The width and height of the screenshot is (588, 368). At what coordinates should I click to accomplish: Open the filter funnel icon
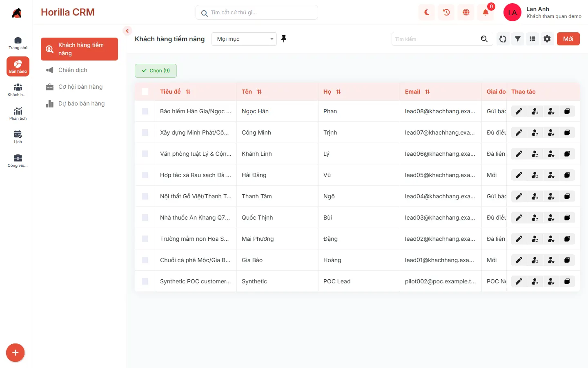click(518, 39)
